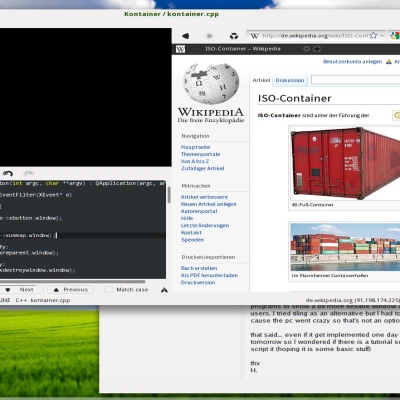Click the code editor horizontal scrollbar
Viewport: 400px width, 400px height.
pos(73,282)
